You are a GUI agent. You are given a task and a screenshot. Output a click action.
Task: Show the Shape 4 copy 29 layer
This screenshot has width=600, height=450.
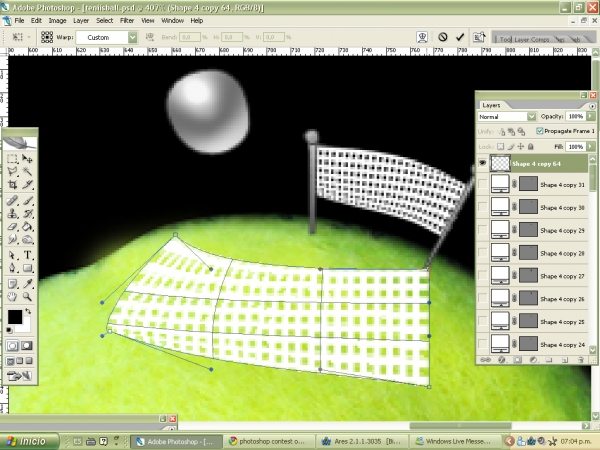point(483,230)
